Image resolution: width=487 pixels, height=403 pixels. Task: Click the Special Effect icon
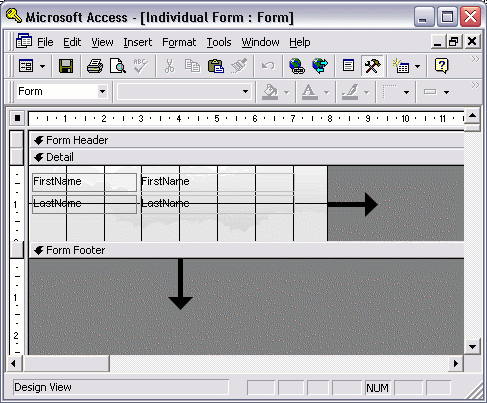(430, 92)
